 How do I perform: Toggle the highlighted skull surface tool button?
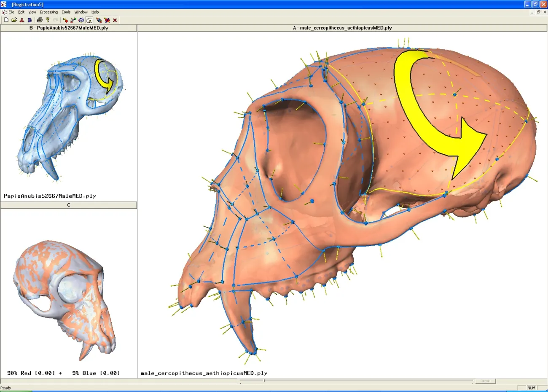(x=90, y=20)
